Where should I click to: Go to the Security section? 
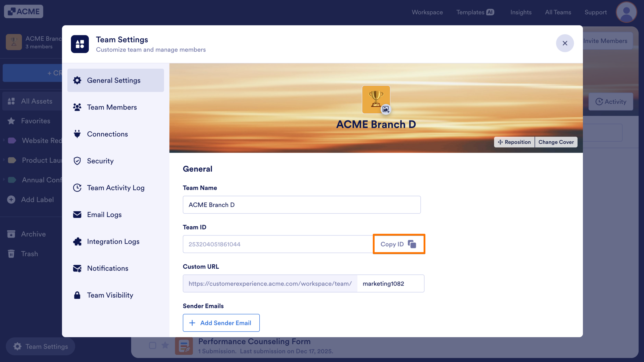116,161
